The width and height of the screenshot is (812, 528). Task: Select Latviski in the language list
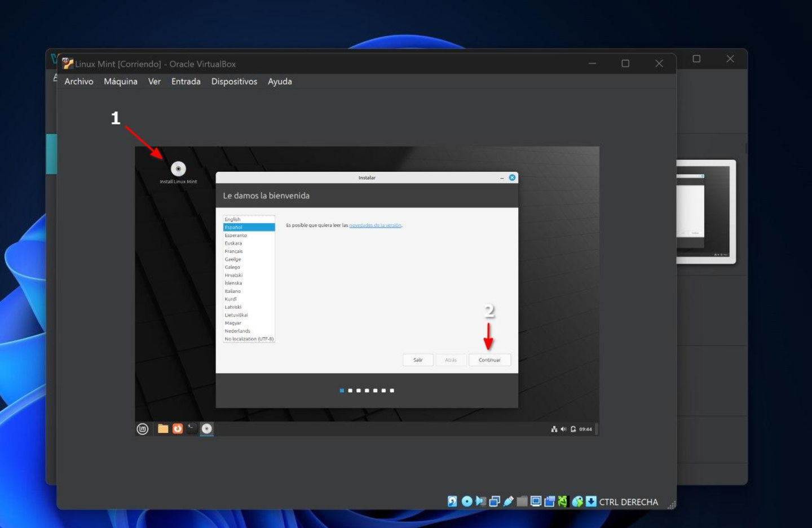(x=249, y=307)
